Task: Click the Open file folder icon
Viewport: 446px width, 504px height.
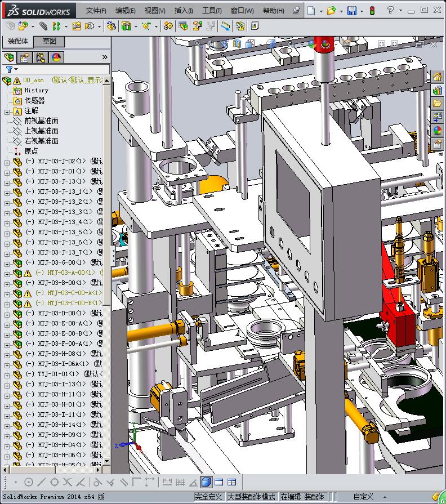Action: tap(331, 11)
